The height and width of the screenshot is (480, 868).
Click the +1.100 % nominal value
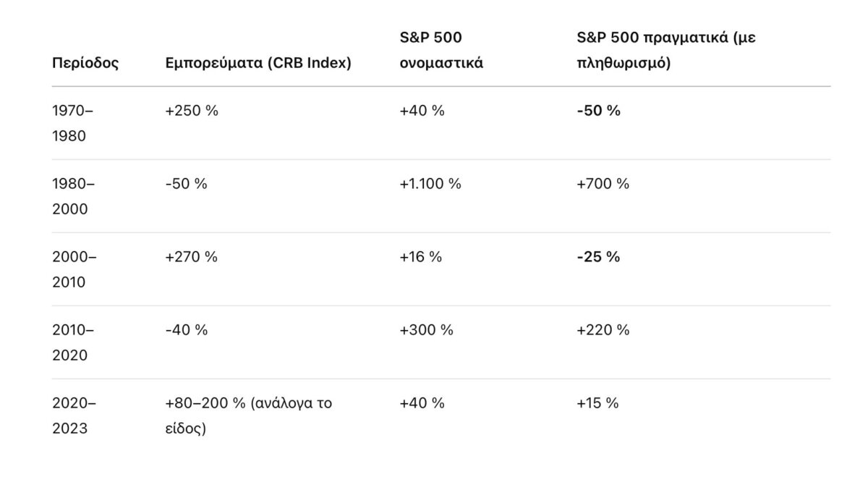click(430, 184)
